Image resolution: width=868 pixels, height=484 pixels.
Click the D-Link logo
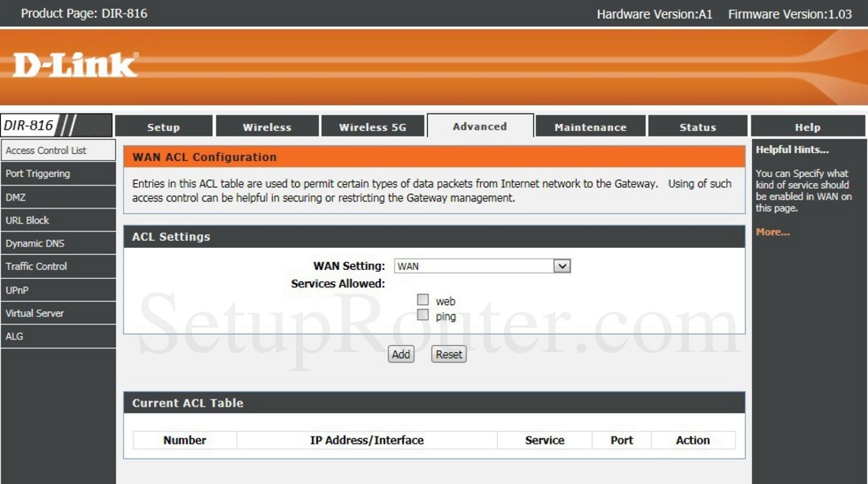[76, 66]
